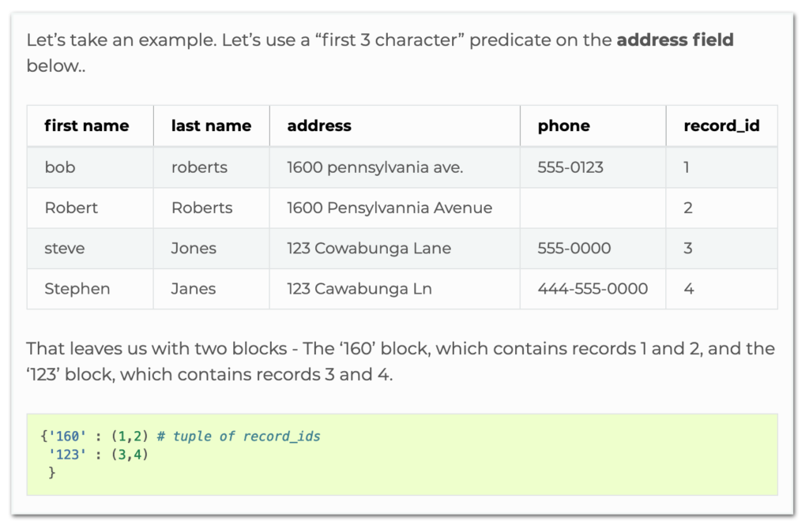Screen dimensions: 809x532
Task: Select the "555-0123" phone cell
Action: tap(570, 167)
